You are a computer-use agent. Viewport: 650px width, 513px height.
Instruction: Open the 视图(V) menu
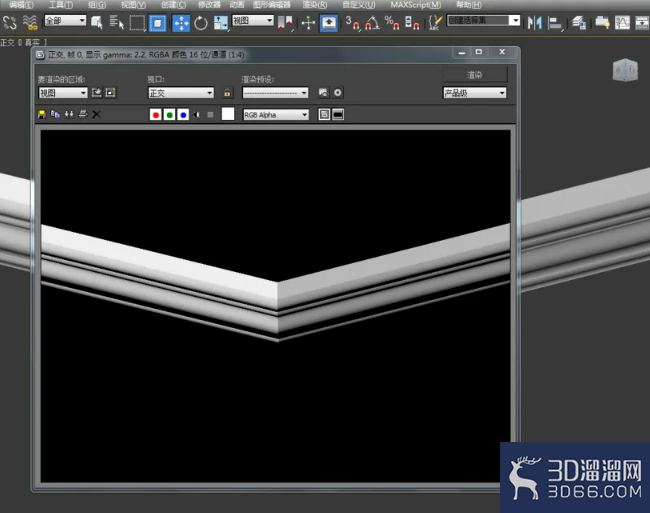point(133,5)
